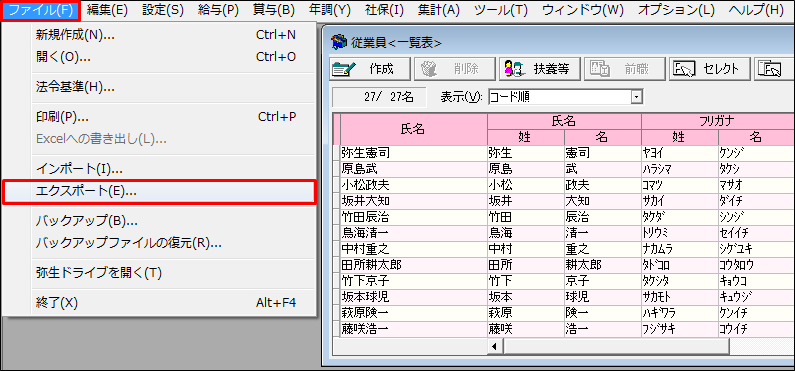Image resolution: width=795 pixels, height=371 pixels.
Task: Click the 作成 pencil icon
Action: (x=344, y=70)
